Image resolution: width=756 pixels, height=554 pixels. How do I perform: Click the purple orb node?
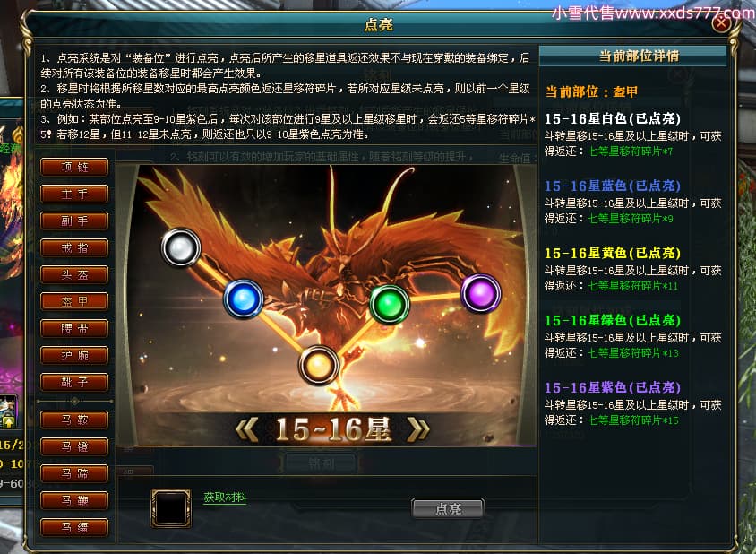(x=481, y=293)
